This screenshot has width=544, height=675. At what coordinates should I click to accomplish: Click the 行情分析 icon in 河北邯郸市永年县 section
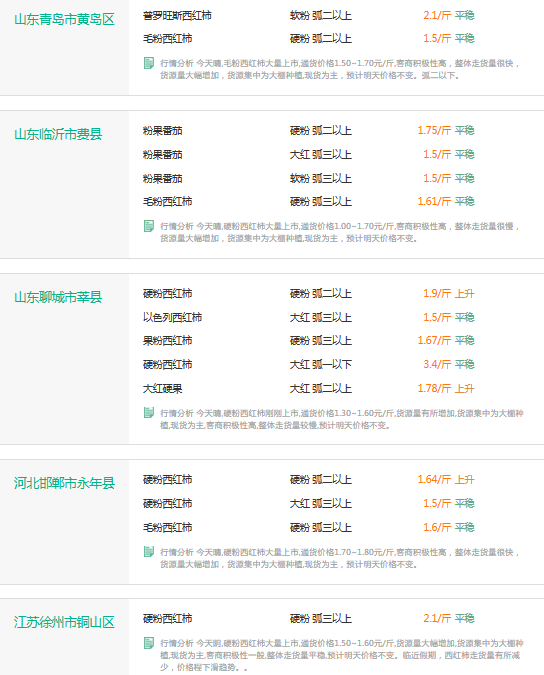click(149, 552)
